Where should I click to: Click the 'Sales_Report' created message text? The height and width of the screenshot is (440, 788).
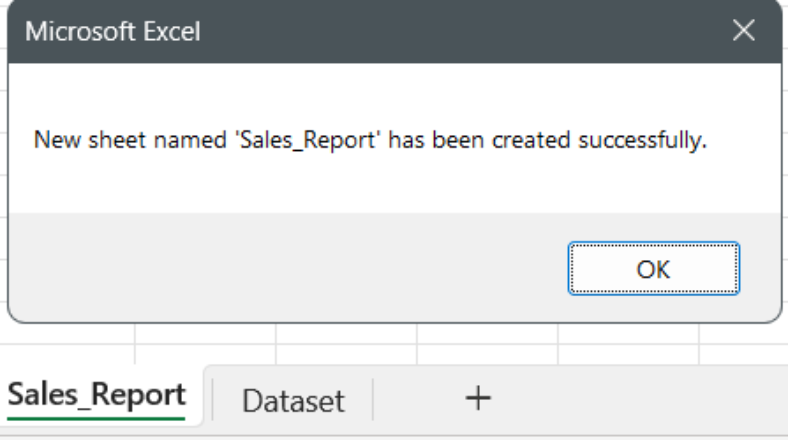[370, 140]
